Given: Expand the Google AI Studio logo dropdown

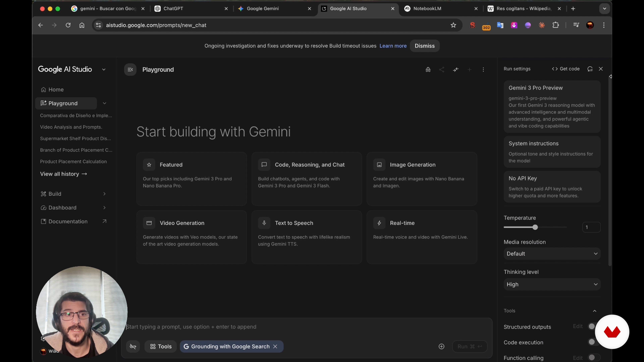Looking at the screenshot, I should pos(104,69).
